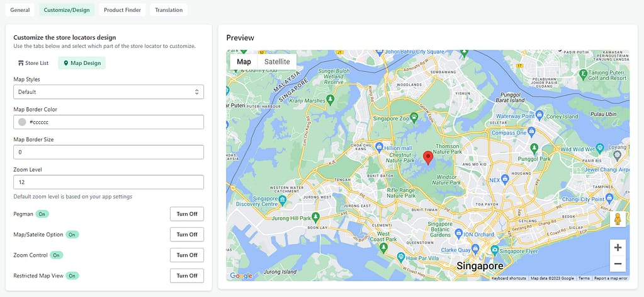
Task: Click the Pegman street view icon
Action: point(618,219)
